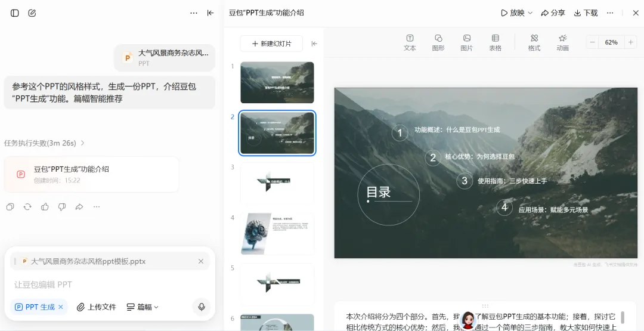
Task: Share the response using arrow icon
Action: click(79, 206)
